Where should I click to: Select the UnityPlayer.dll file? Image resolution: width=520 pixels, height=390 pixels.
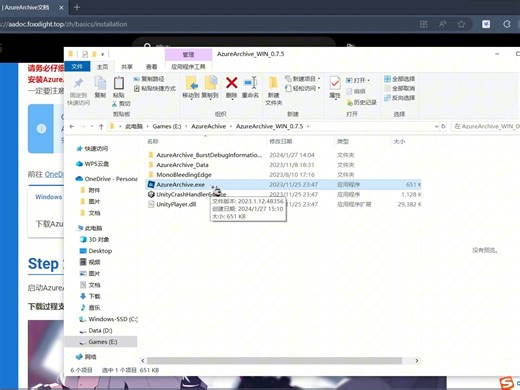pos(176,204)
